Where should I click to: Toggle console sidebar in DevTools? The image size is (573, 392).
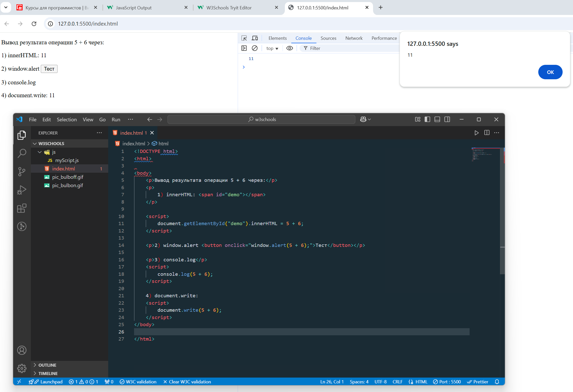pyautogui.click(x=244, y=48)
